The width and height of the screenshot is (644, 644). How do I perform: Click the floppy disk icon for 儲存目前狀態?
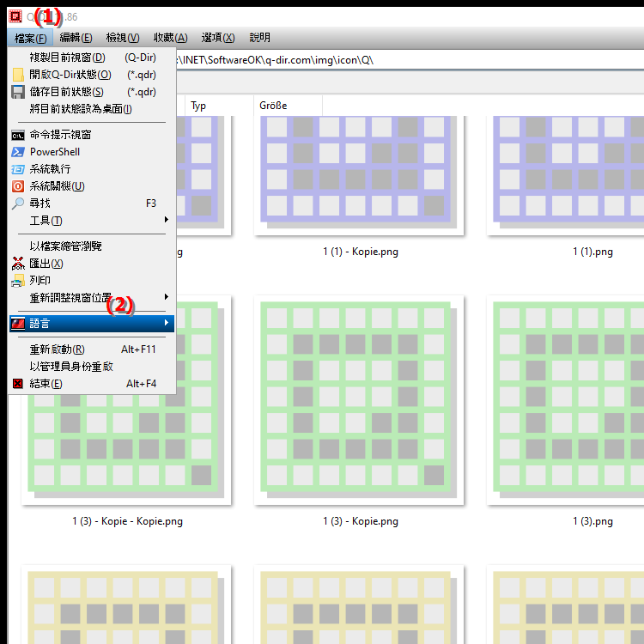coord(18,92)
